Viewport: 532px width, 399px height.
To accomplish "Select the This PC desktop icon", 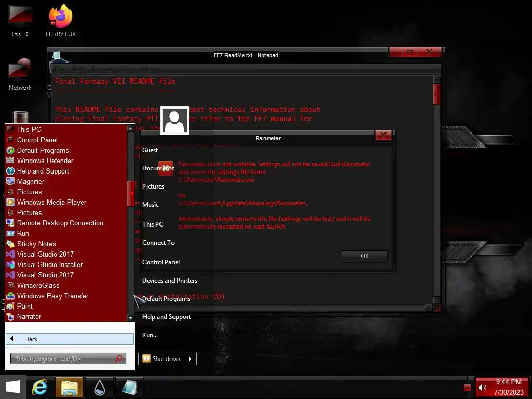I will [x=20, y=21].
